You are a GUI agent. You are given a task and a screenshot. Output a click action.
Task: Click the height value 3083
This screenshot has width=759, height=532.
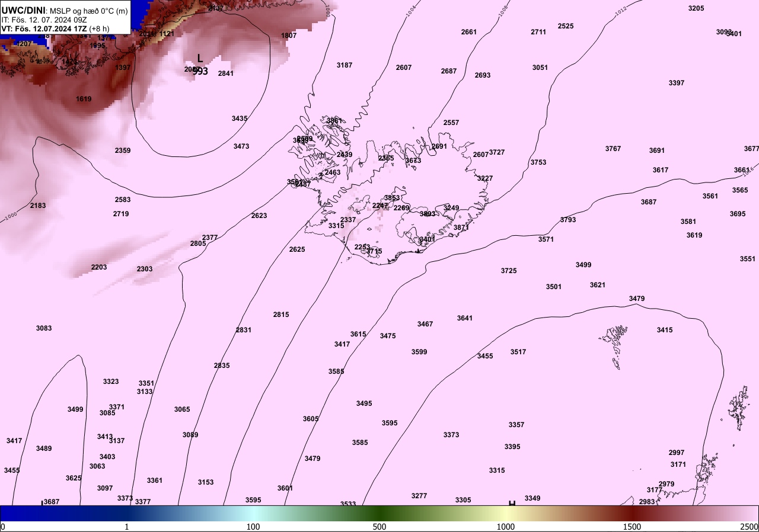[44, 328]
